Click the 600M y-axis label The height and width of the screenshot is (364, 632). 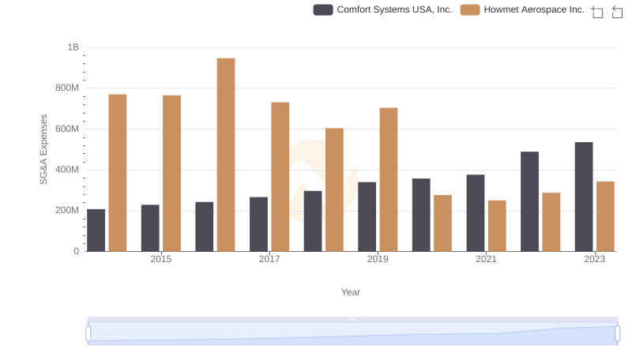pyautogui.click(x=67, y=129)
